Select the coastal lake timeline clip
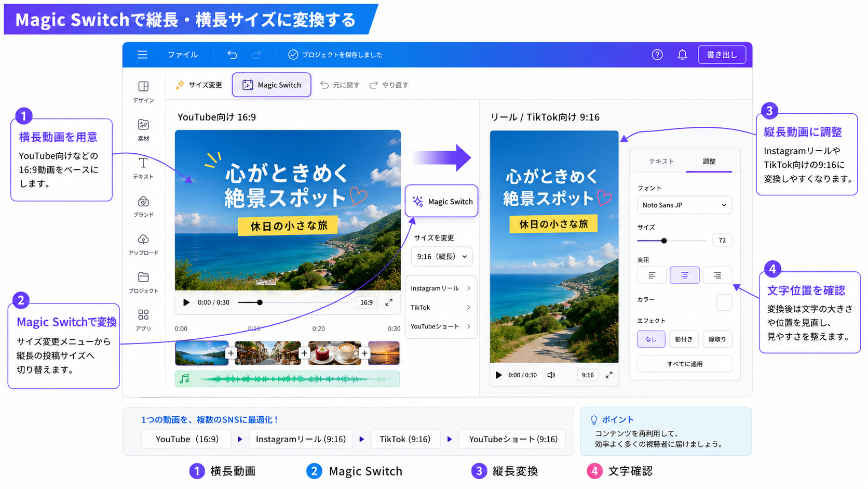 202,353
